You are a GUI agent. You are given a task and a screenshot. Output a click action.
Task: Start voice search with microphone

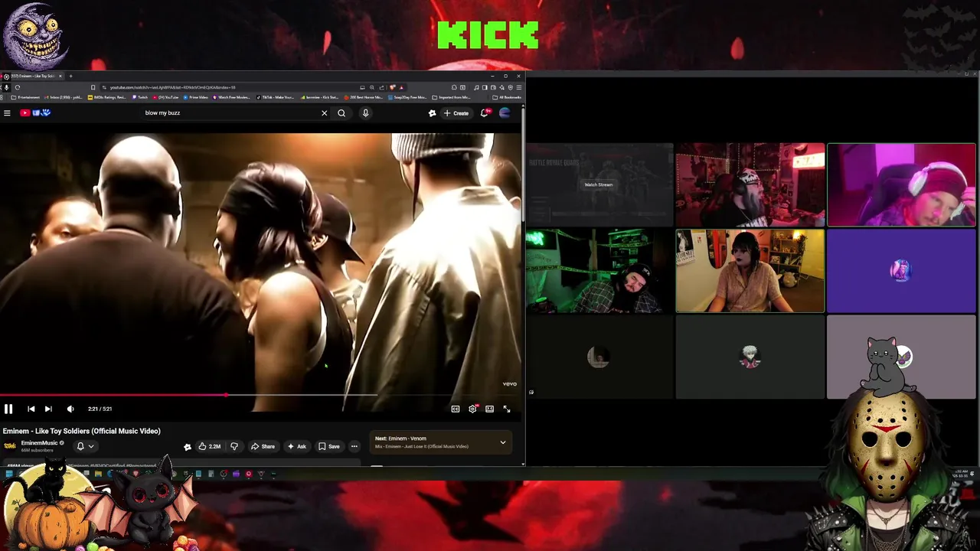[x=365, y=113]
